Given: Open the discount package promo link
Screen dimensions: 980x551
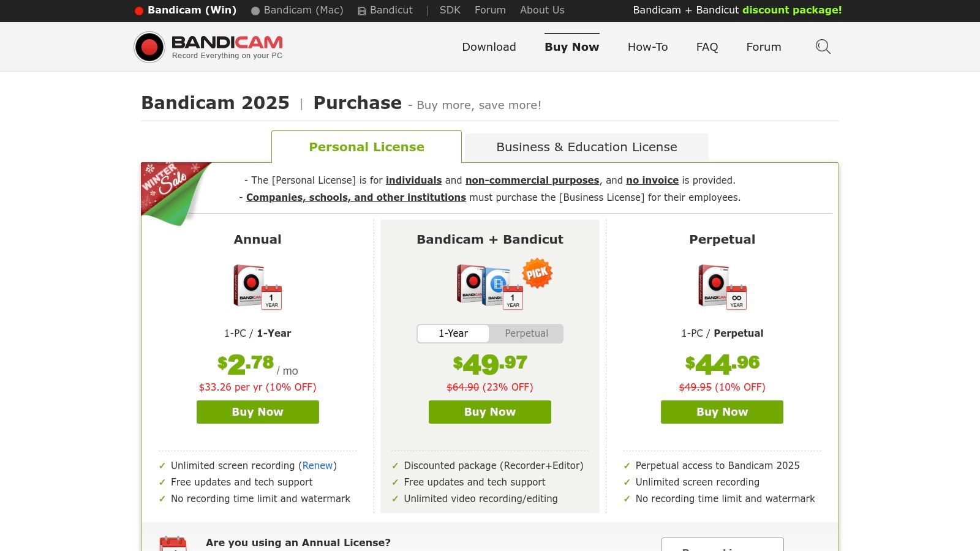Looking at the screenshot, I should (737, 10).
